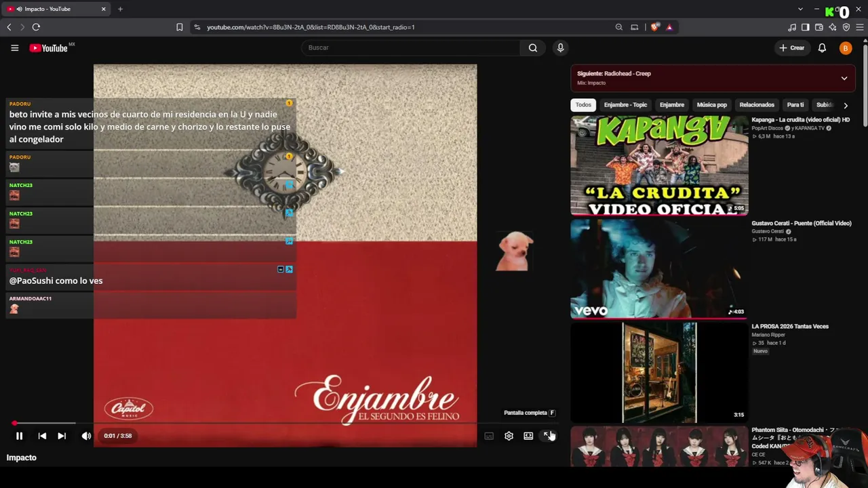Visit the Gustavo Cerati channel link
The image size is (868, 488).
pos(768,232)
